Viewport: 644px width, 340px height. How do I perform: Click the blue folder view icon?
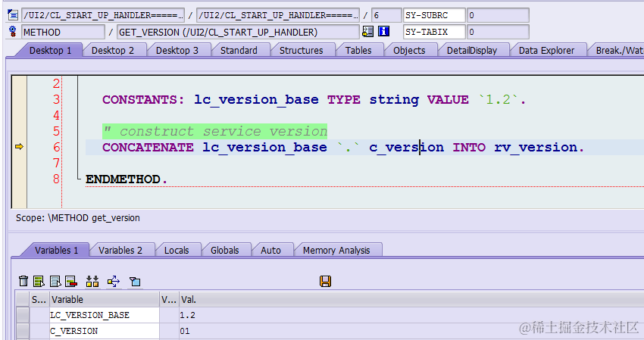click(x=135, y=281)
